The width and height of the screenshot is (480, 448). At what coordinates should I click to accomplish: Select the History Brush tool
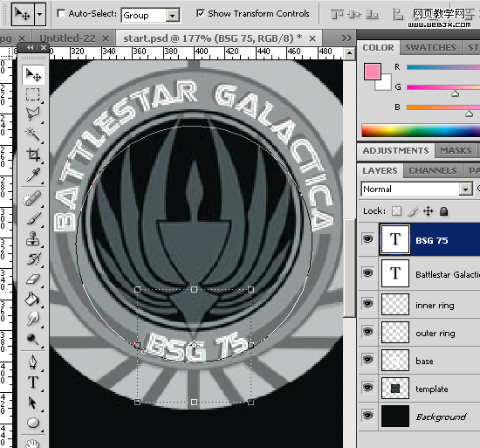[33, 259]
